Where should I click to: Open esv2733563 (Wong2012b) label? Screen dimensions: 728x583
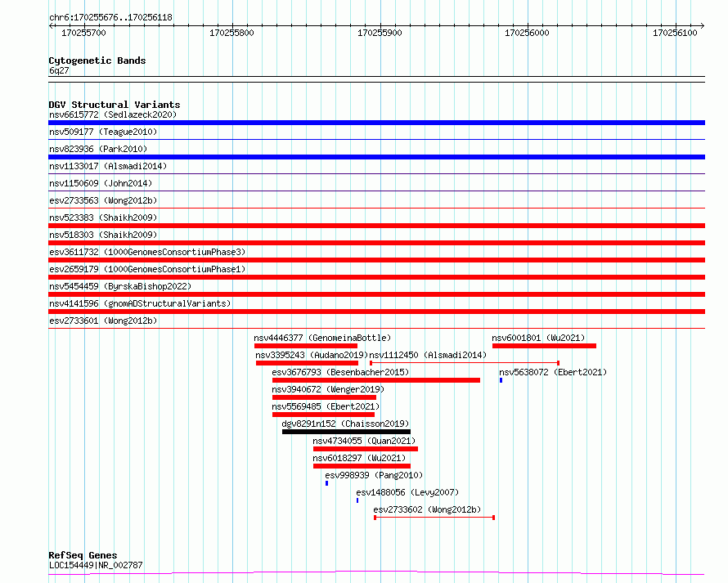tap(103, 200)
